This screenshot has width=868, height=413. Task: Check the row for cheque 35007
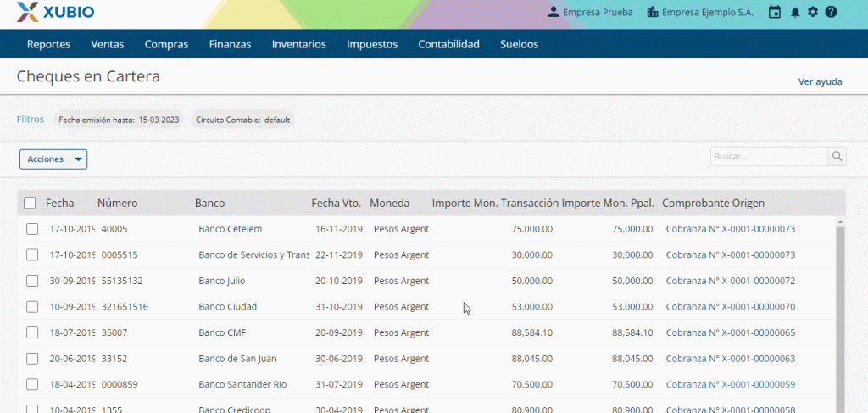[x=32, y=332]
